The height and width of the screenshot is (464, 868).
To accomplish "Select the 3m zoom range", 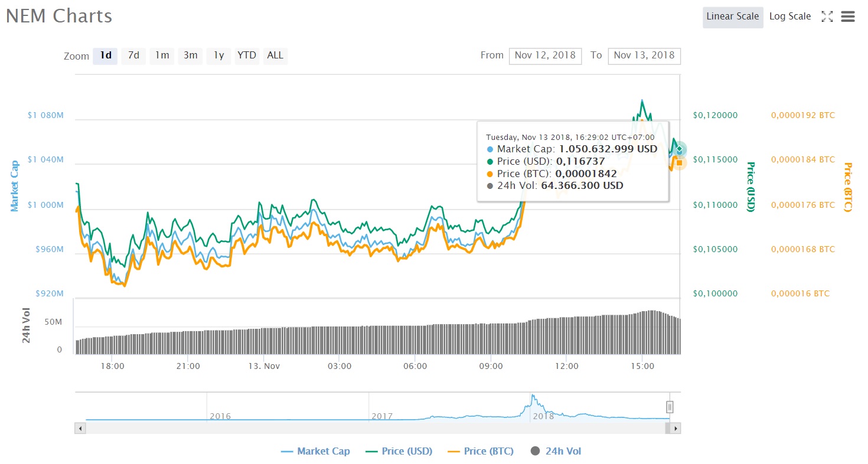I will [191, 55].
